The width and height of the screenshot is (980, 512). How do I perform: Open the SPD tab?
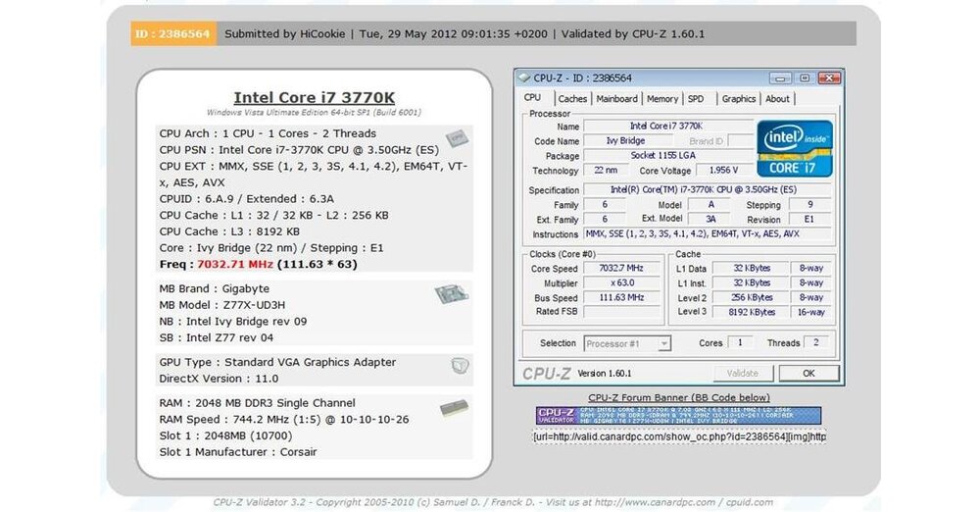pos(696,99)
